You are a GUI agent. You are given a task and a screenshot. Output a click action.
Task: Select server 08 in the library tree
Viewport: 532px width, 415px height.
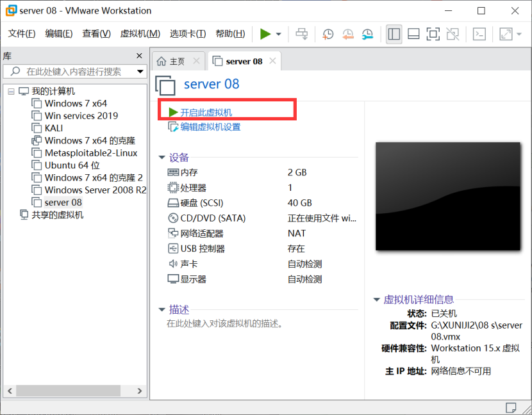pos(63,202)
